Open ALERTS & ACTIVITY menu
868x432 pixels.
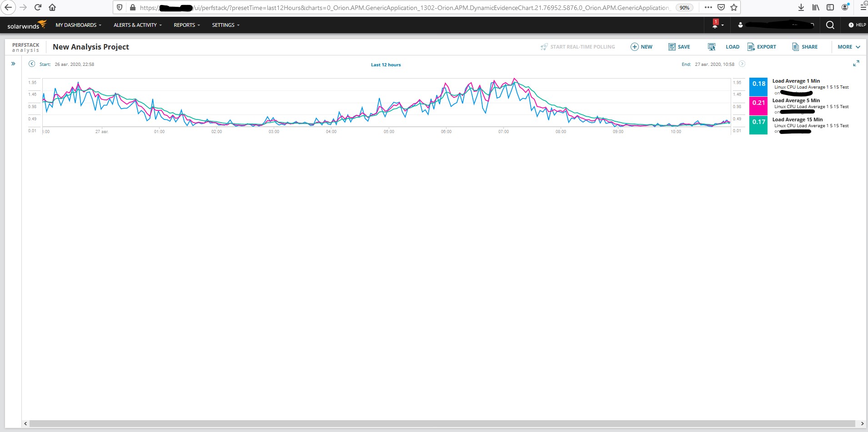(x=137, y=25)
